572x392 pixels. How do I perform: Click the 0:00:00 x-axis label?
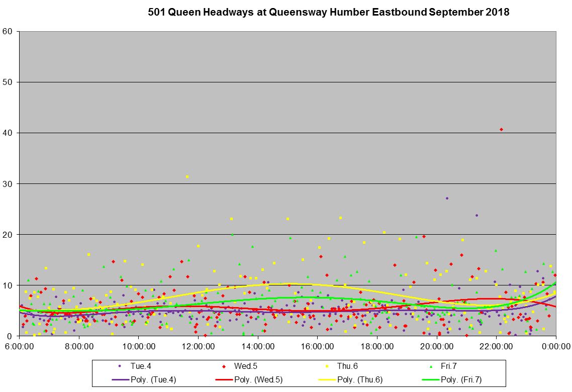coord(555,346)
